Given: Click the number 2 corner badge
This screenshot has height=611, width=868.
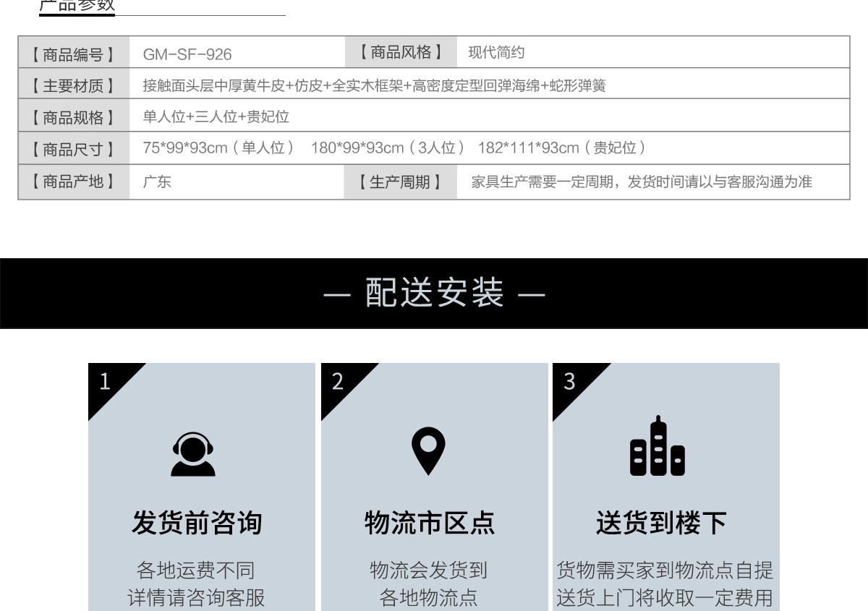Looking at the screenshot, I should point(338,382).
